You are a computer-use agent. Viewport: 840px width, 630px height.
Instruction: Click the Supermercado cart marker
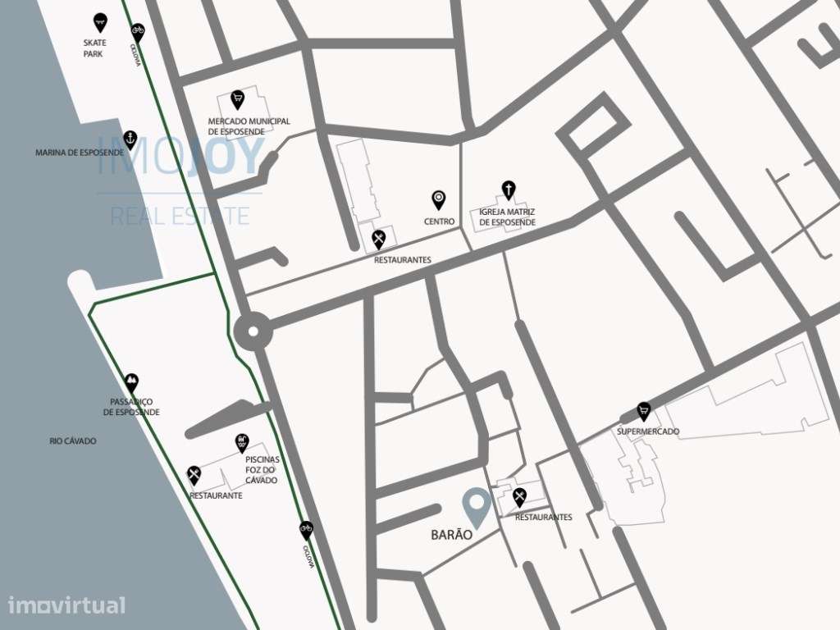pos(643,412)
